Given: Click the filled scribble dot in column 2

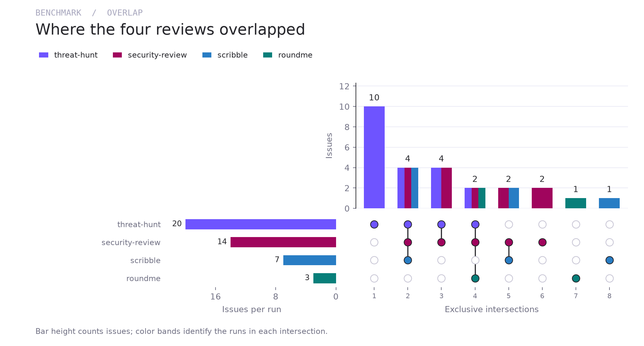Looking at the screenshot, I should [408, 260].
